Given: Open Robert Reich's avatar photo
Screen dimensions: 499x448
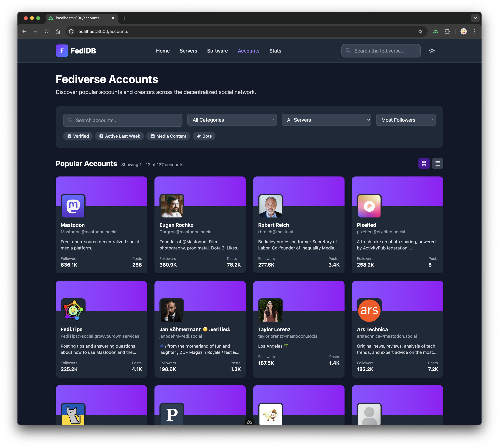Looking at the screenshot, I should (x=270, y=206).
